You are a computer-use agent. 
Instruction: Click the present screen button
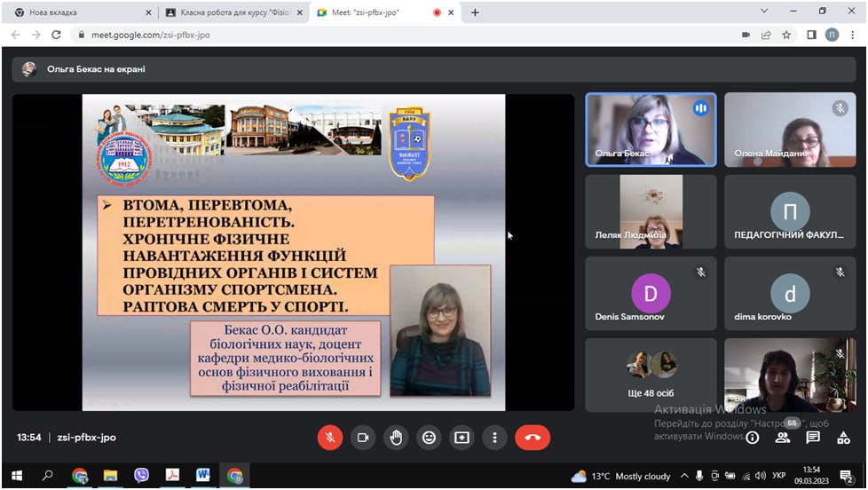462,438
